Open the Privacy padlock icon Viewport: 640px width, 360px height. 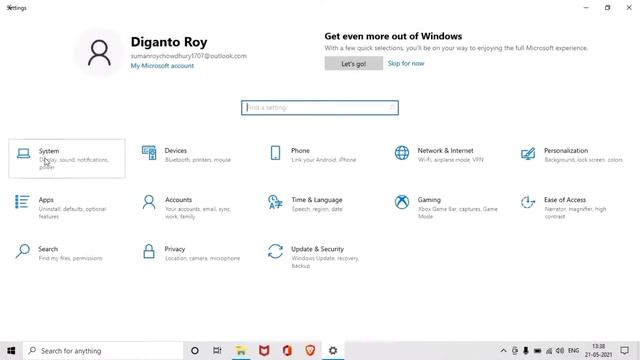(149, 251)
